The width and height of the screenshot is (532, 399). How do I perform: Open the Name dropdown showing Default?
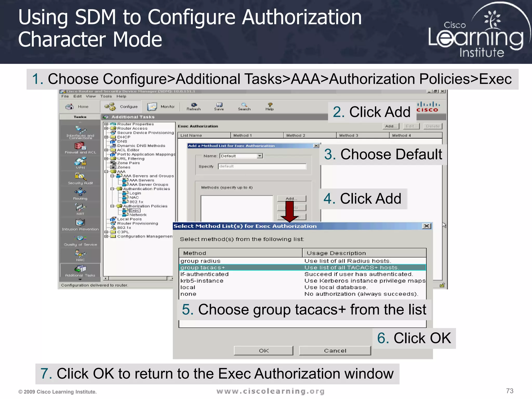click(x=260, y=156)
